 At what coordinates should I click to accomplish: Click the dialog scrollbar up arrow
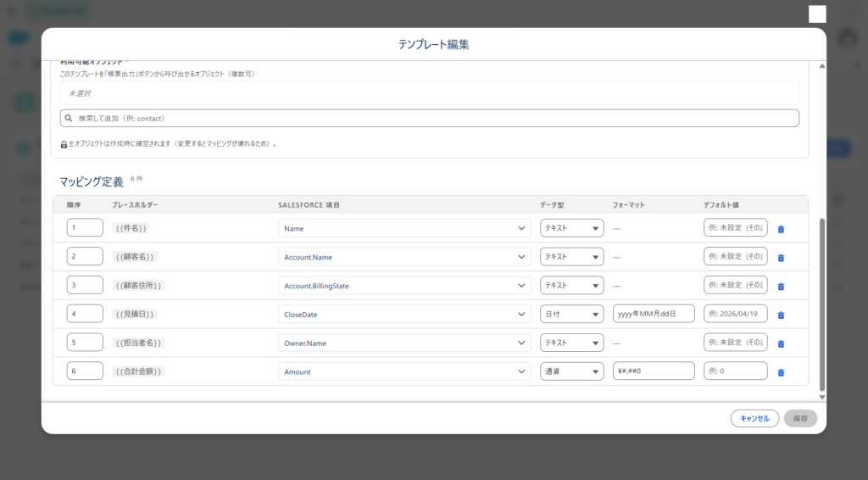pyautogui.click(x=822, y=66)
